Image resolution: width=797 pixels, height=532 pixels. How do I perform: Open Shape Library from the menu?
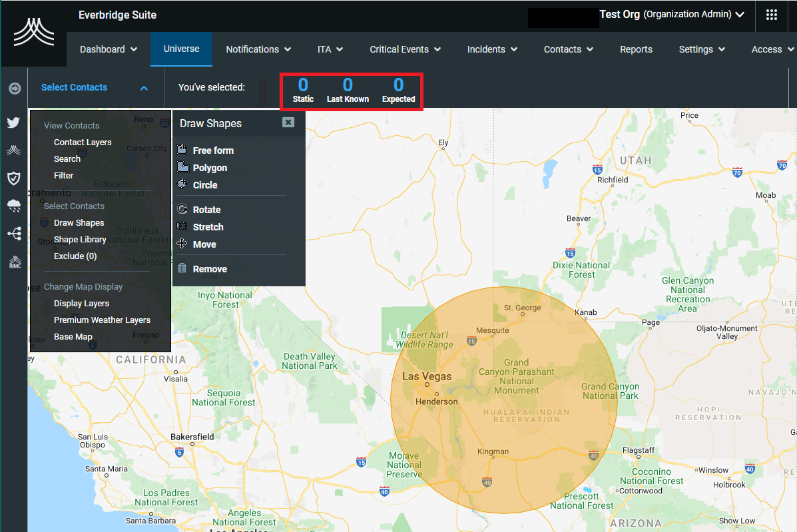80,240
